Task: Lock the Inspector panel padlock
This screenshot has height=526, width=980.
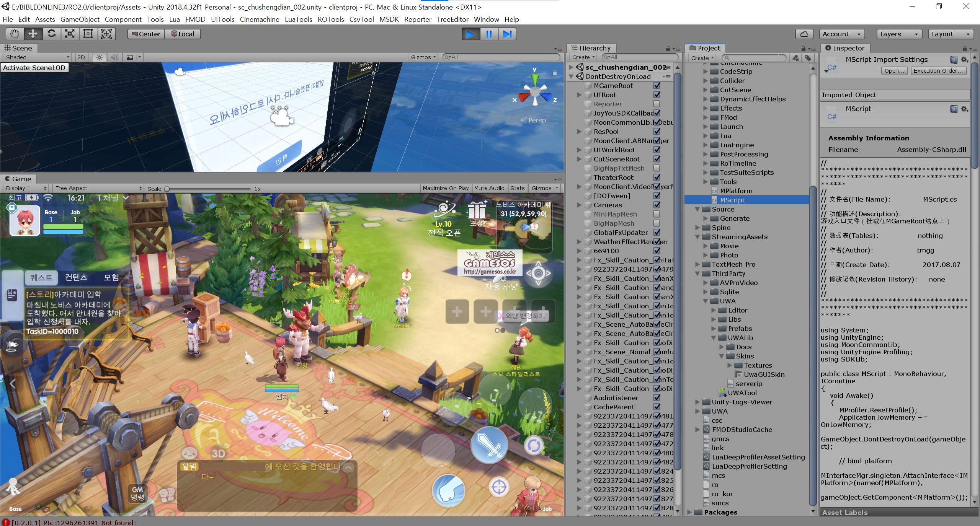Action: point(965,49)
